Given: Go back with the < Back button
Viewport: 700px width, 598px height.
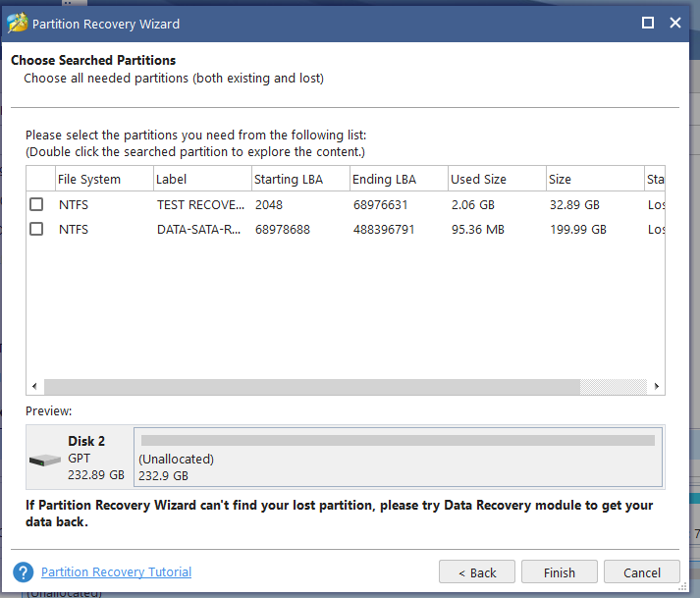Looking at the screenshot, I should click(477, 572).
